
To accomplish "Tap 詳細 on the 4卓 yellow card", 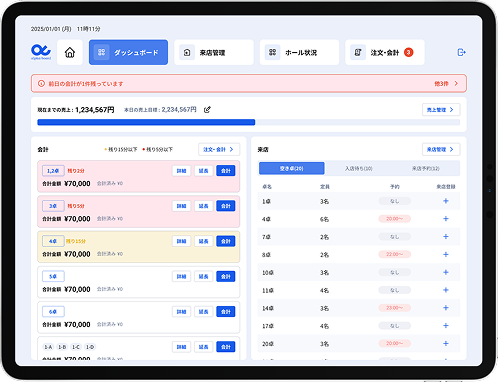I will (x=181, y=241).
